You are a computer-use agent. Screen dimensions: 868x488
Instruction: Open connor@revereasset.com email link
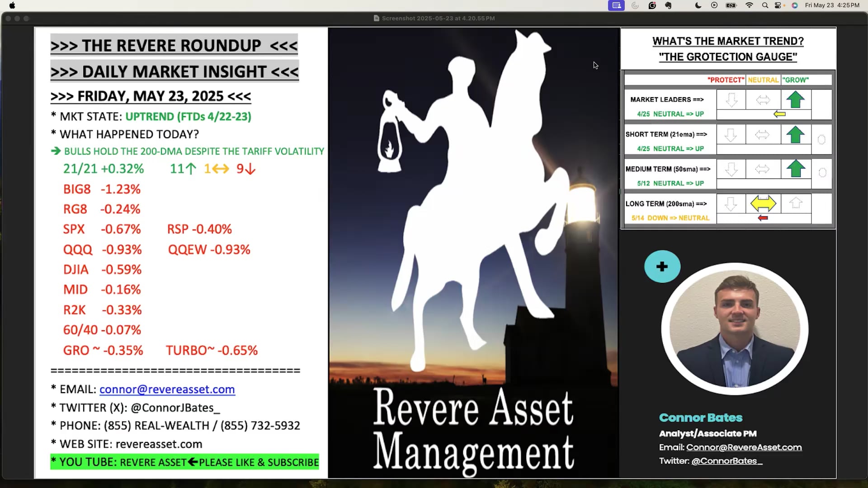point(167,389)
